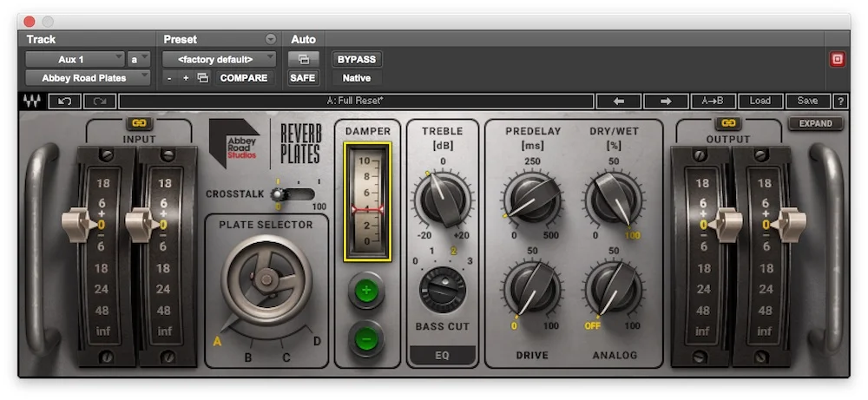This screenshot has width=868, height=400.
Task: Close the plugin window with red button
Action: click(30, 22)
